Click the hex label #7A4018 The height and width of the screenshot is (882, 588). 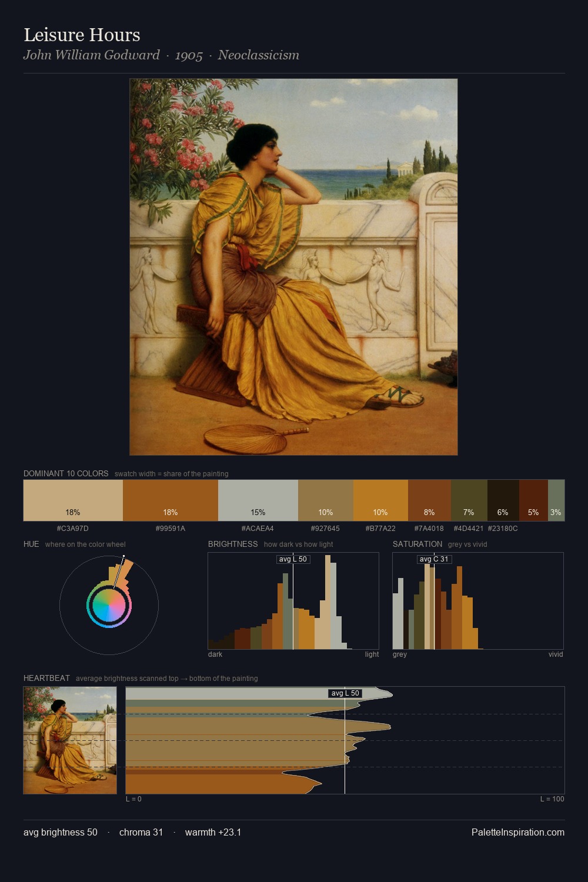(429, 529)
